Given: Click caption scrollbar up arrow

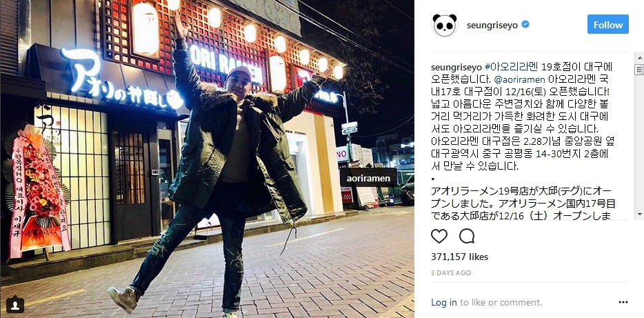Looking at the screenshot, I should 639,57.
